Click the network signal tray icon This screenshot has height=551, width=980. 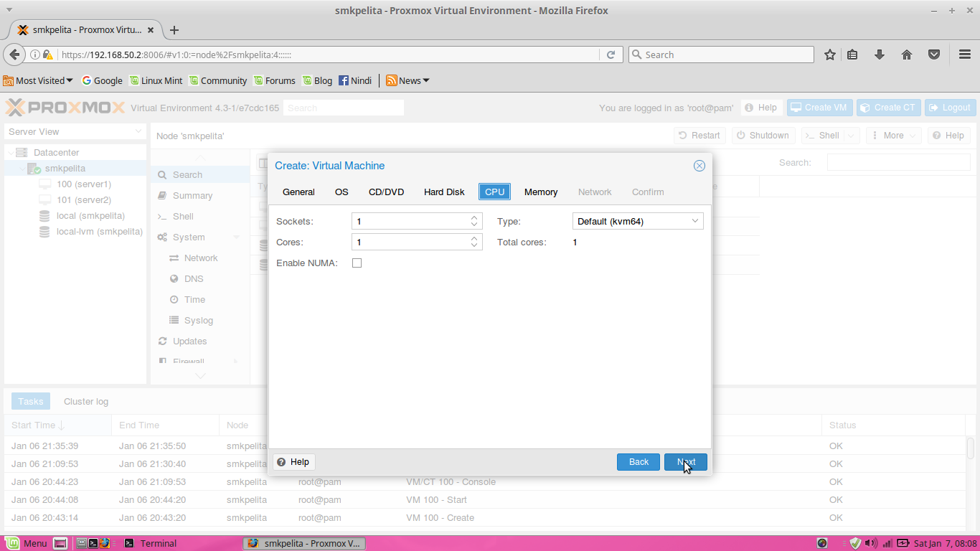click(887, 543)
